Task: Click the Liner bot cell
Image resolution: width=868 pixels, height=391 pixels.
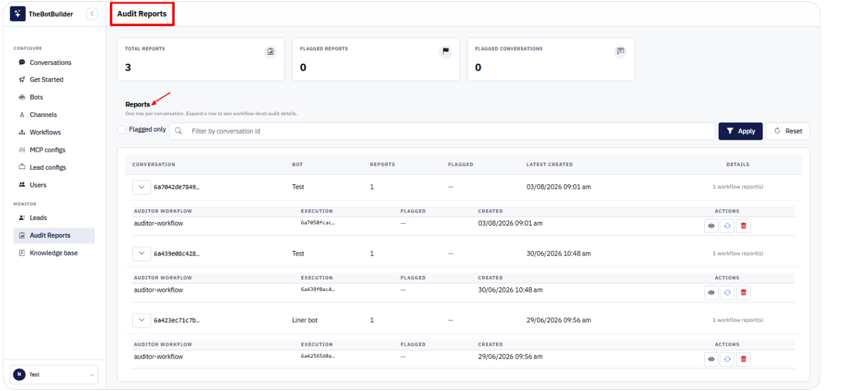Action: (305, 320)
